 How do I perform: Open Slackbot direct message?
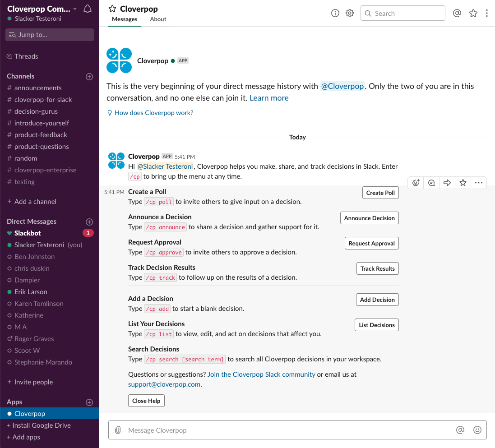pyautogui.click(x=50, y=233)
